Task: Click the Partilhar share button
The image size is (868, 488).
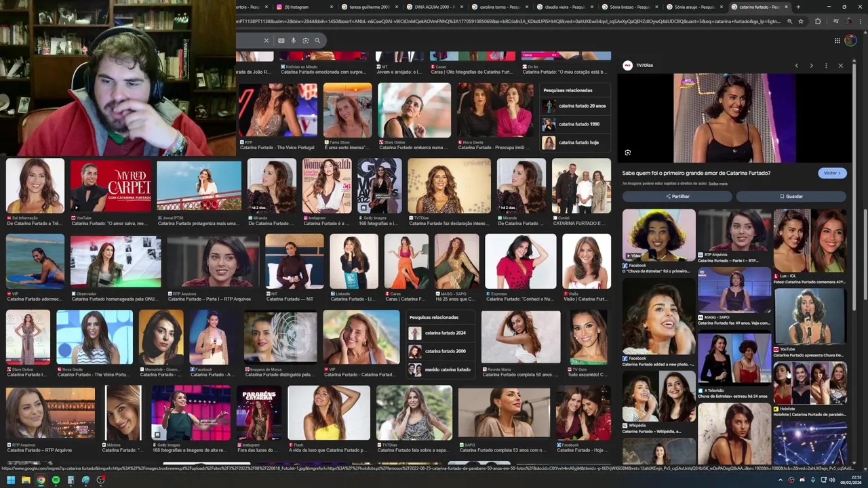Action: 677,197
